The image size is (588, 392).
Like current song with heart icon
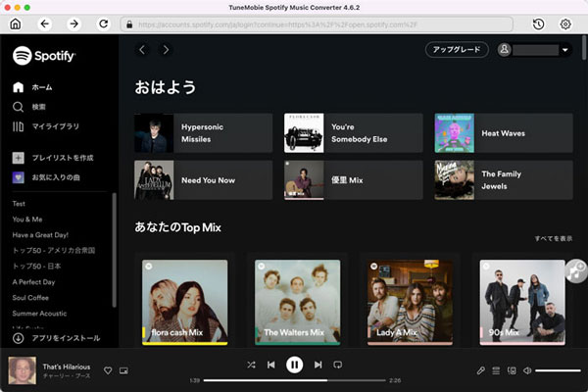pyautogui.click(x=108, y=370)
